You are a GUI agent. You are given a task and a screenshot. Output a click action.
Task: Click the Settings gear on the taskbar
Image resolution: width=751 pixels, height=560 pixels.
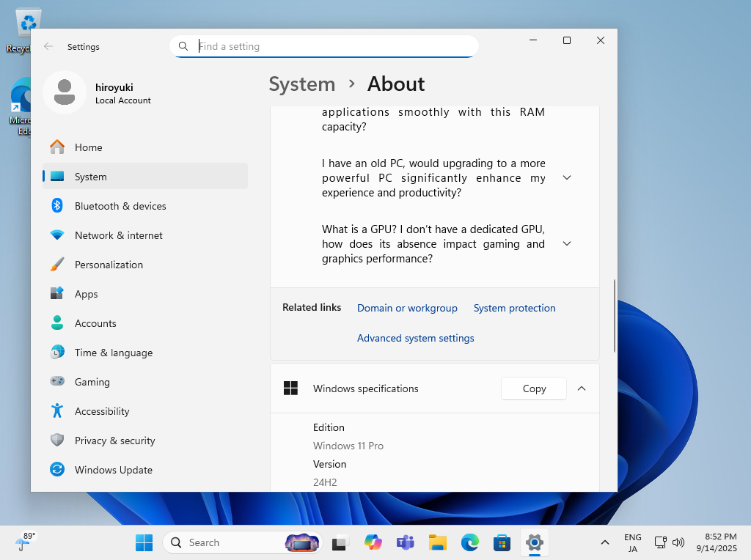point(535,542)
